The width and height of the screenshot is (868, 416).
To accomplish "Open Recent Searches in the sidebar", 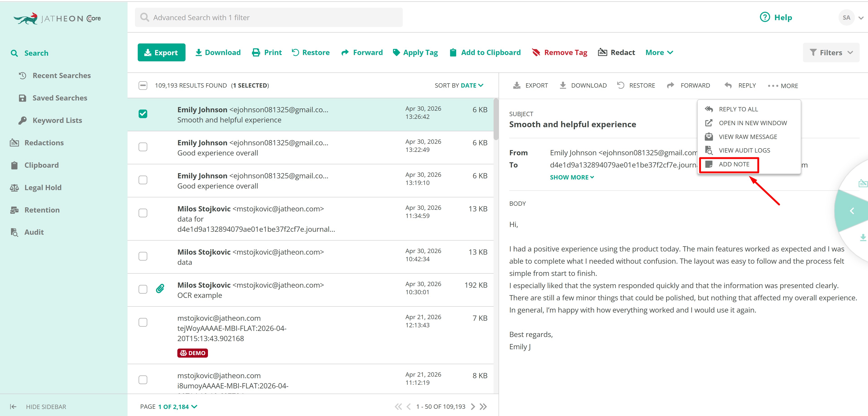I will tap(55, 76).
